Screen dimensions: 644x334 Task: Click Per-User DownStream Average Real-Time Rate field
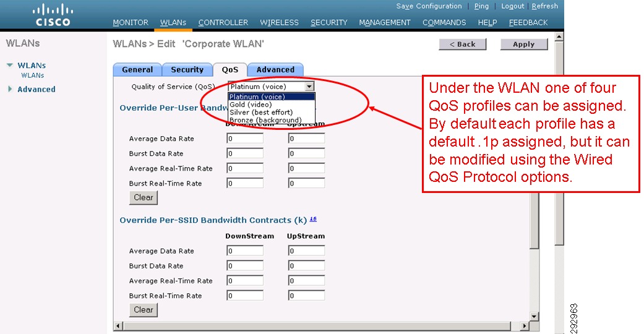tap(245, 168)
